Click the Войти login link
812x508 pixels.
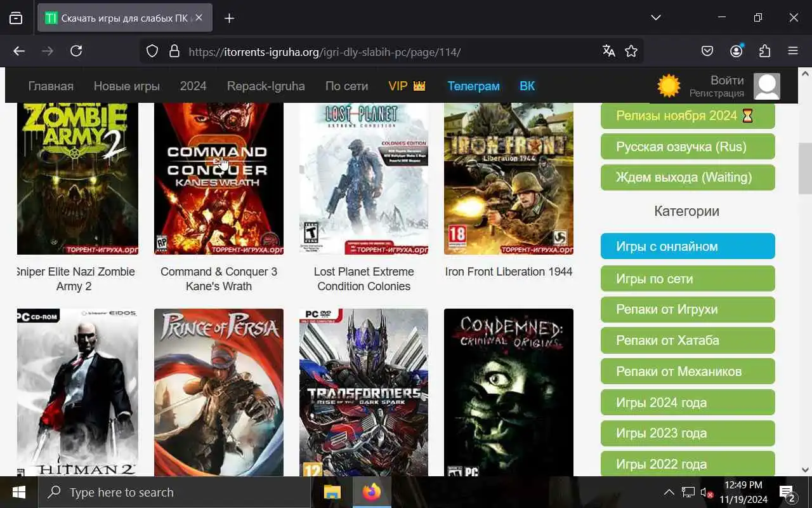tap(727, 80)
